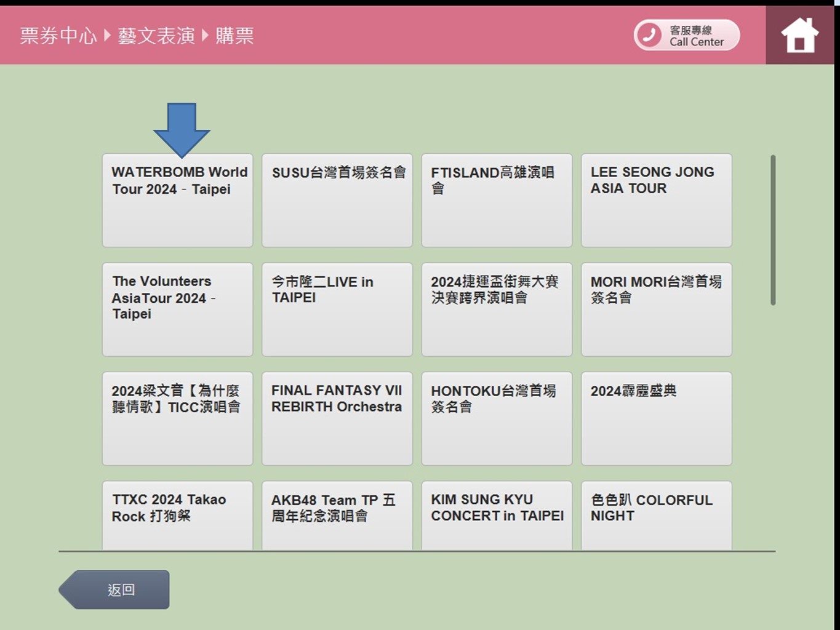Image resolution: width=840 pixels, height=630 pixels.
Task: Select KIM SUNG KYU CONCERT in TAIPEI
Action: click(x=497, y=516)
